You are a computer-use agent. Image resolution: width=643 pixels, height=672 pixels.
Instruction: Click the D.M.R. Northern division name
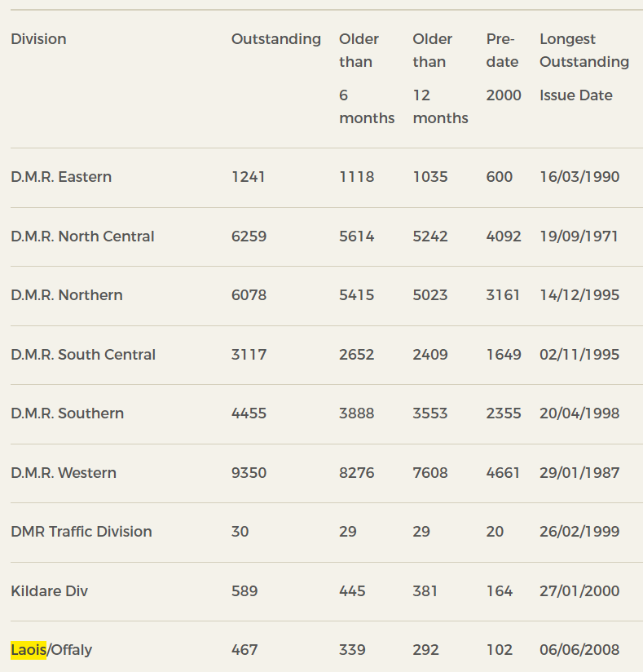click(x=67, y=295)
